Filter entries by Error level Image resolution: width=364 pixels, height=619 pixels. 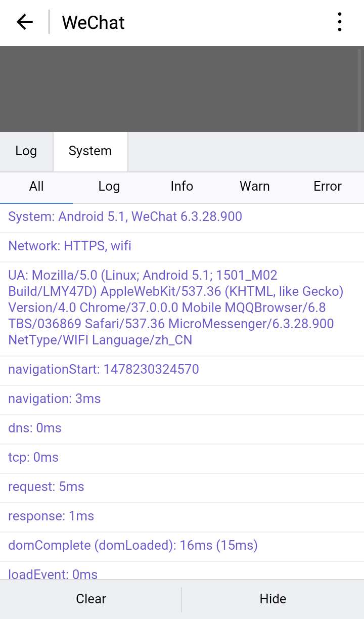pos(328,187)
